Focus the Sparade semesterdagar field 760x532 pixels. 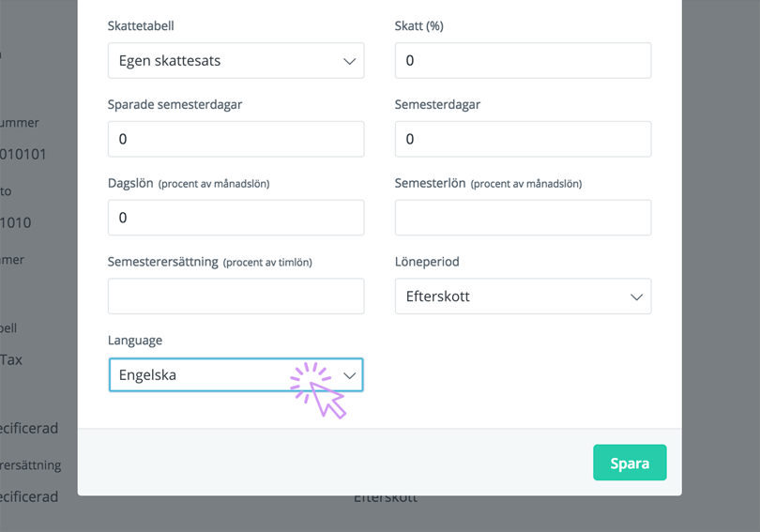236,139
